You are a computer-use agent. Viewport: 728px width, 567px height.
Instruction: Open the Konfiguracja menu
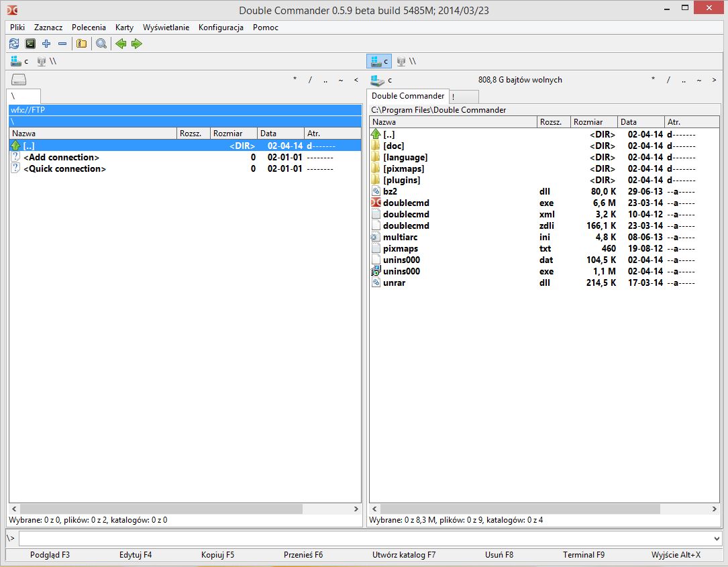pos(221,28)
